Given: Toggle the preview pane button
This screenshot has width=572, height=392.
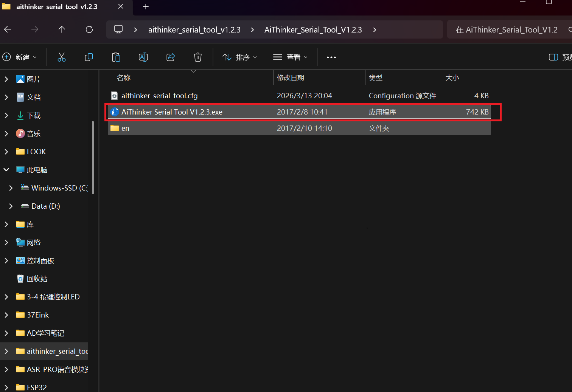Looking at the screenshot, I should pos(560,57).
